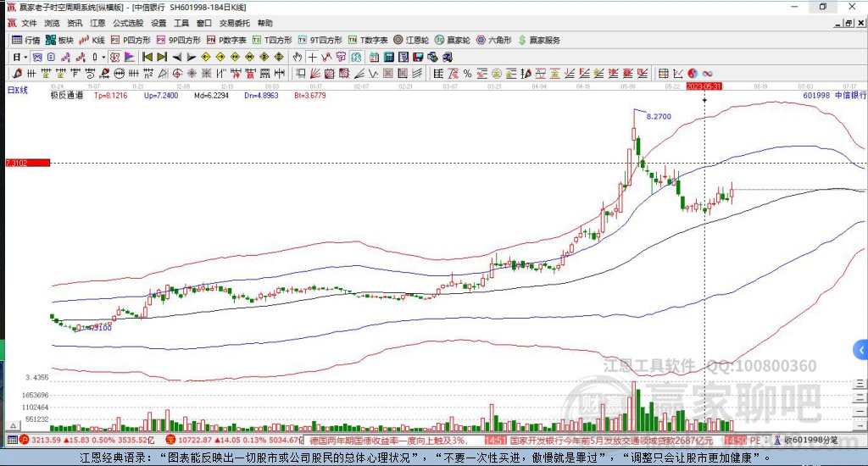
Task: Open the 窗口 menu
Action: (204, 23)
